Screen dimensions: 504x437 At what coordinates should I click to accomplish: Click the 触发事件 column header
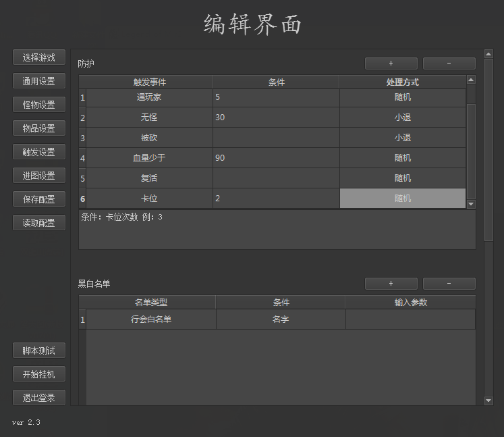click(x=150, y=82)
